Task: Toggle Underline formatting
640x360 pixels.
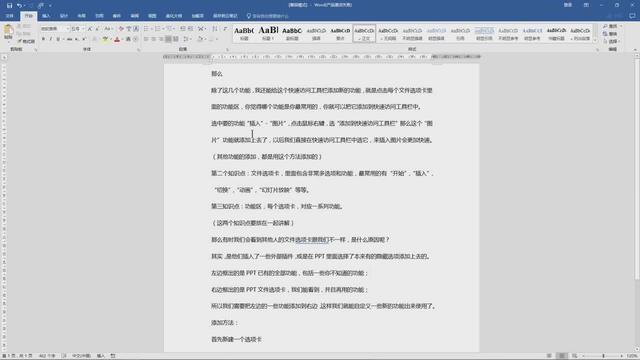Action: (58, 39)
